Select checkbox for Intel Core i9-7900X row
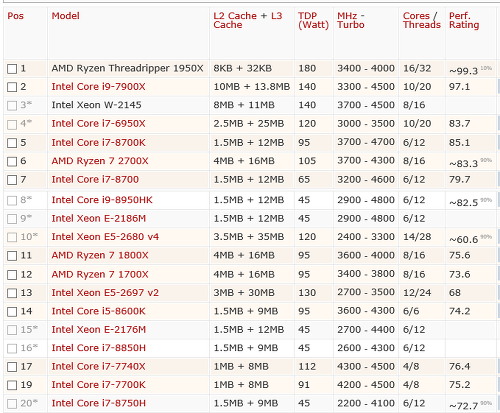Image resolution: width=500 pixels, height=413 pixels. (12, 87)
